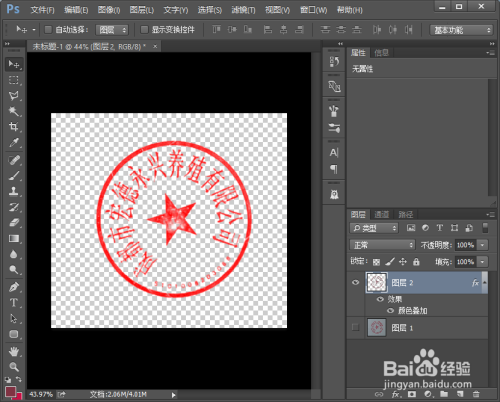Click the background color swatch

[x=19, y=397]
